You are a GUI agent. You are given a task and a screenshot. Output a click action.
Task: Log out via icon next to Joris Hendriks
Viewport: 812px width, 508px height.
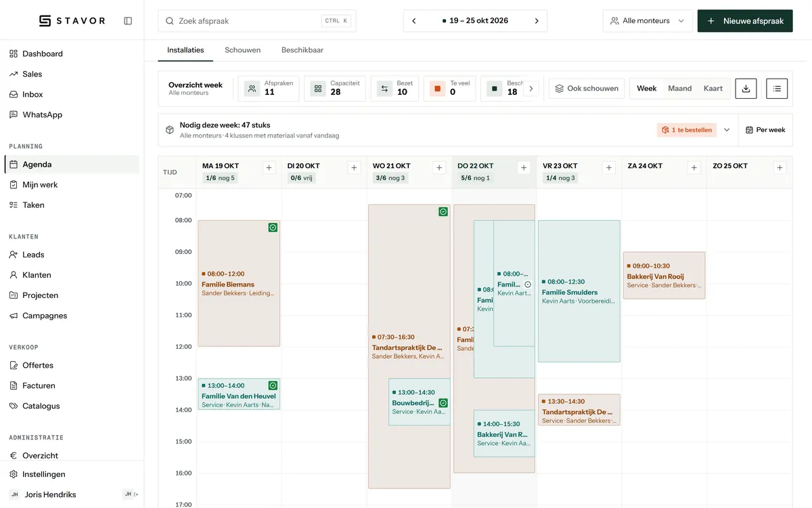tap(136, 494)
